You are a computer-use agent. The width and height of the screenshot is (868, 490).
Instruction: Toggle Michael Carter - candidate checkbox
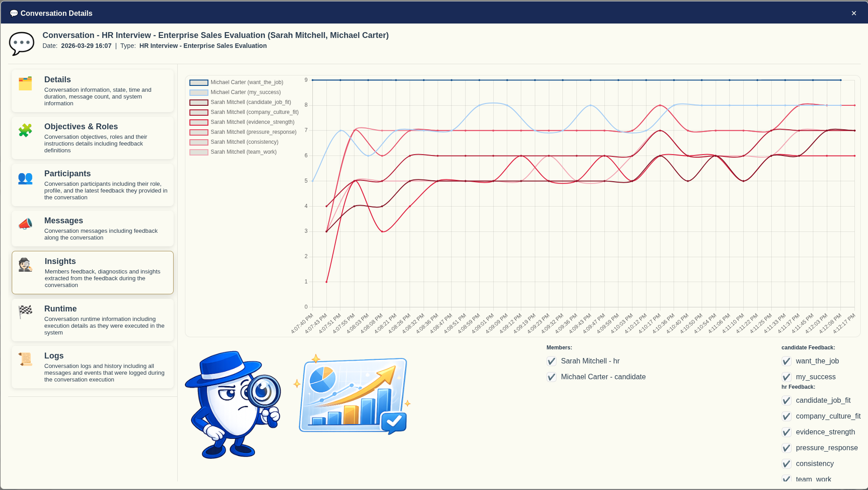click(x=552, y=377)
